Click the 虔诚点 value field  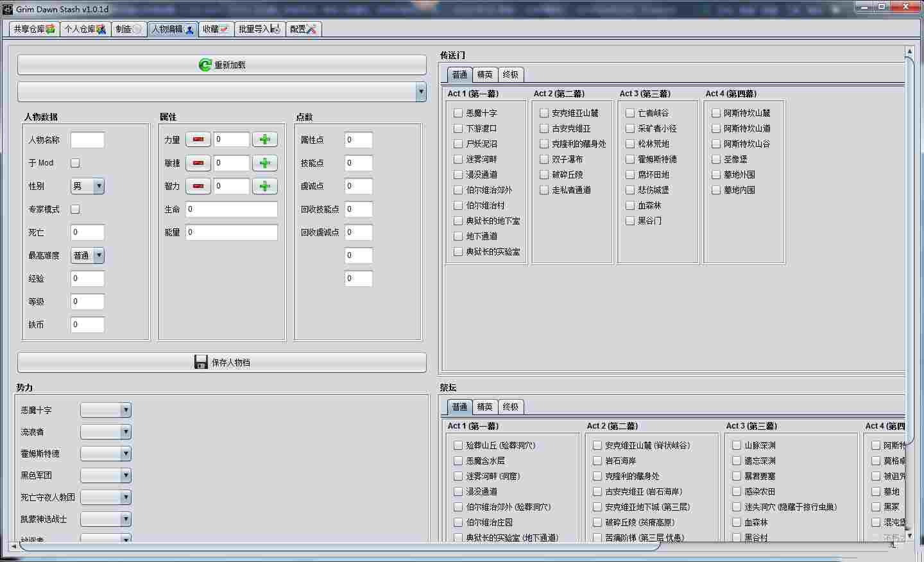click(x=359, y=186)
